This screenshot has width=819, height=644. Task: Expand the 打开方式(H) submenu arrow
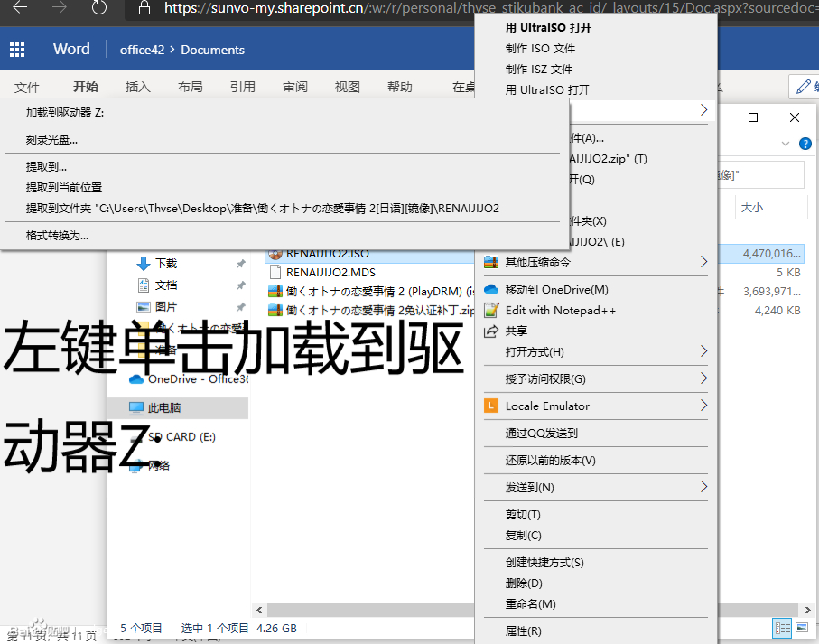(703, 351)
